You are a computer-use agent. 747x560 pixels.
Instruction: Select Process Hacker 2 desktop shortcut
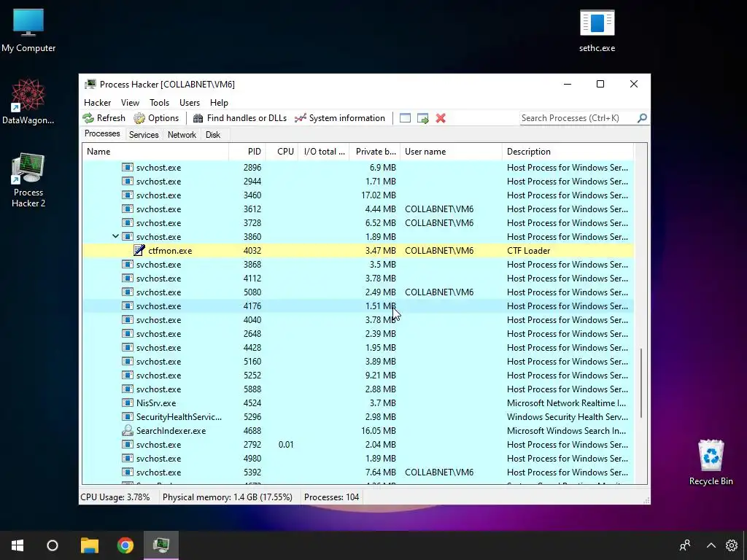click(28, 180)
